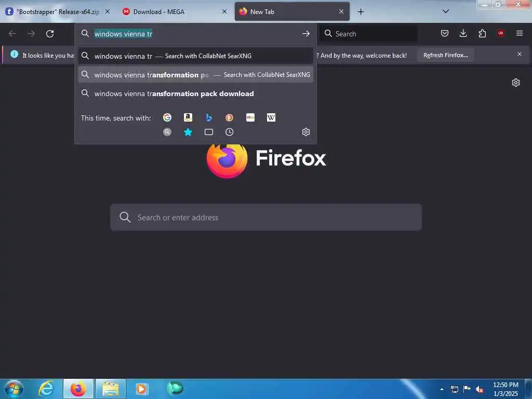Viewport: 532px width, 399px height.
Task: Open the muted volume tray icon
Action: tap(480, 389)
